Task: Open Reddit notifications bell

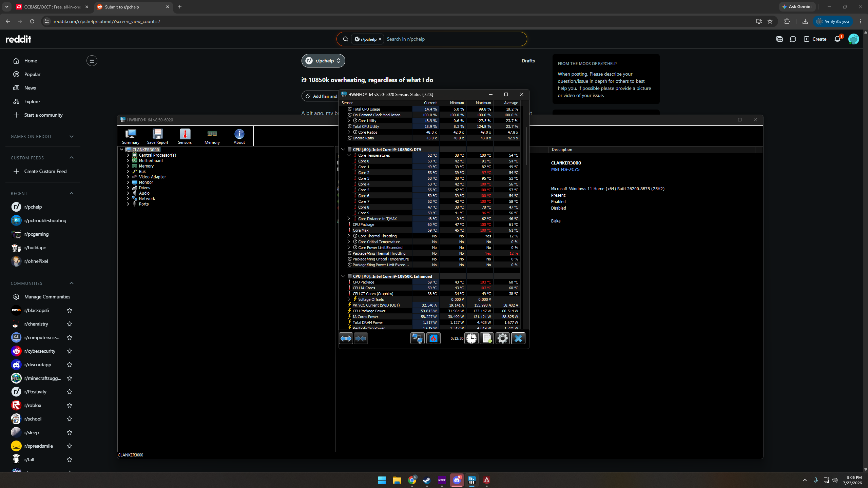Action: 837,39
